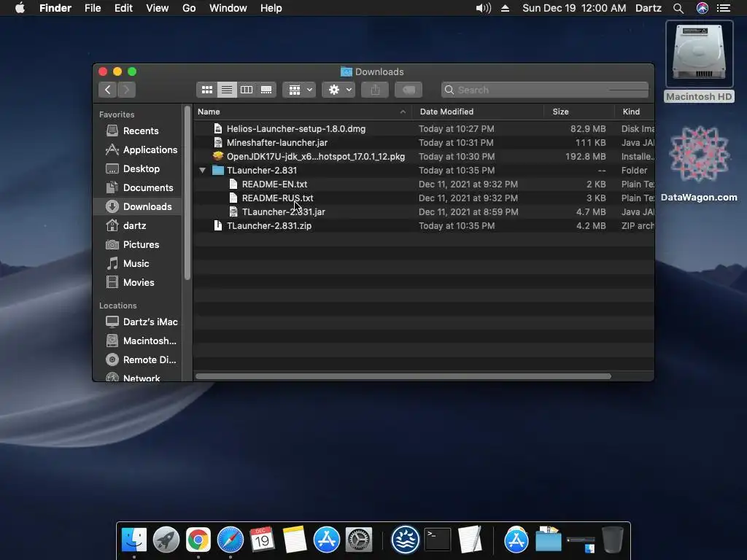The image size is (747, 560).
Task: Open the Apple menu
Action: pos(20,8)
